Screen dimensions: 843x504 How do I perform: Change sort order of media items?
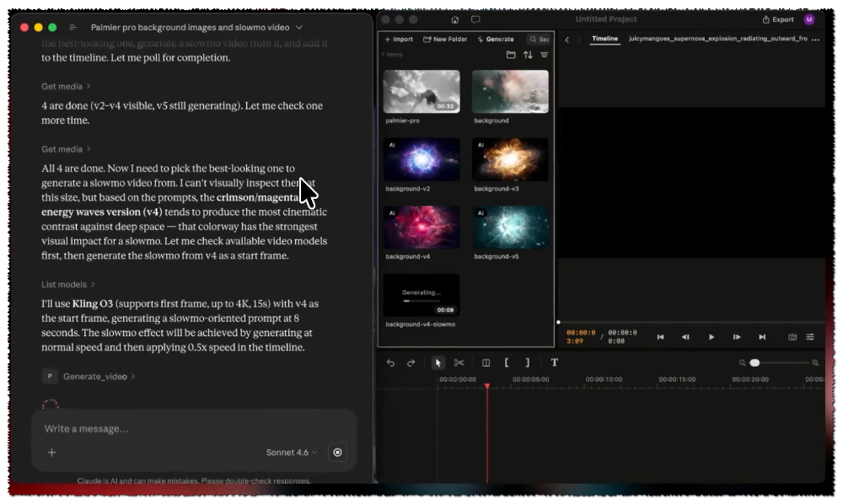click(528, 55)
